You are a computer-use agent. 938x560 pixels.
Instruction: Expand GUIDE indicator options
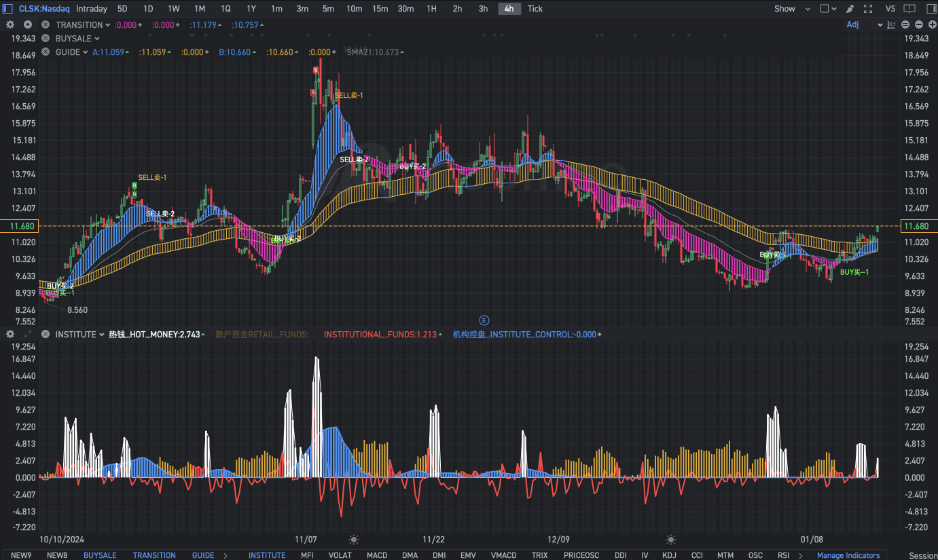(x=86, y=52)
